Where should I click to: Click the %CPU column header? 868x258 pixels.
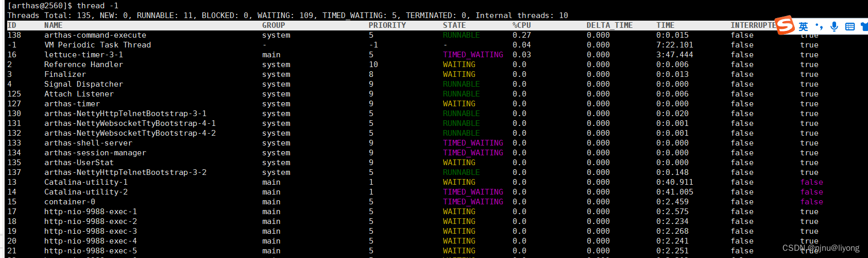pos(522,25)
